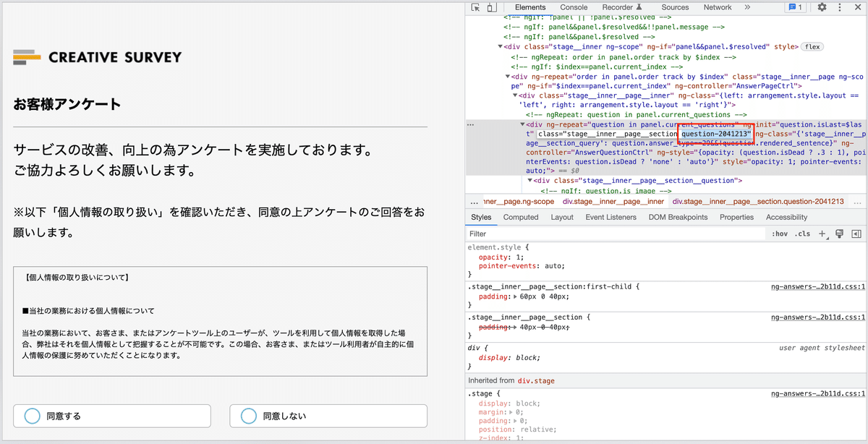The height and width of the screenshot is (444, 868).
Task: Click the お客様アンケート survey heading
Action: [67, 103]
